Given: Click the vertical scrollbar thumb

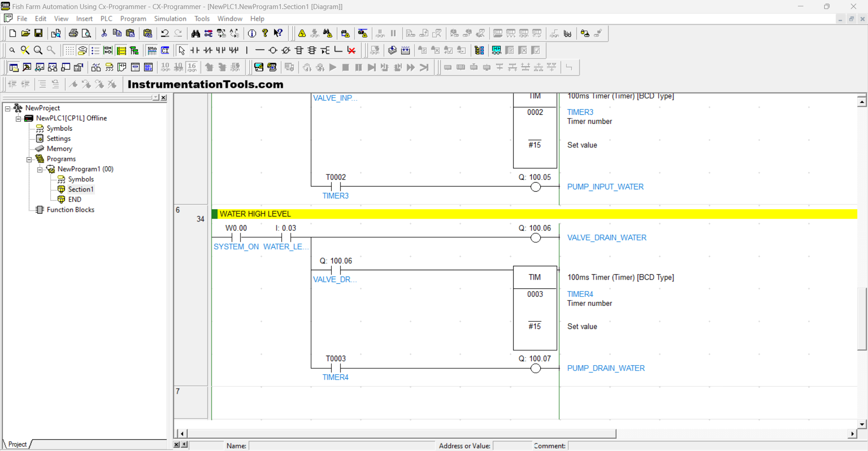Looking at the screenshot, I should 862,319.
